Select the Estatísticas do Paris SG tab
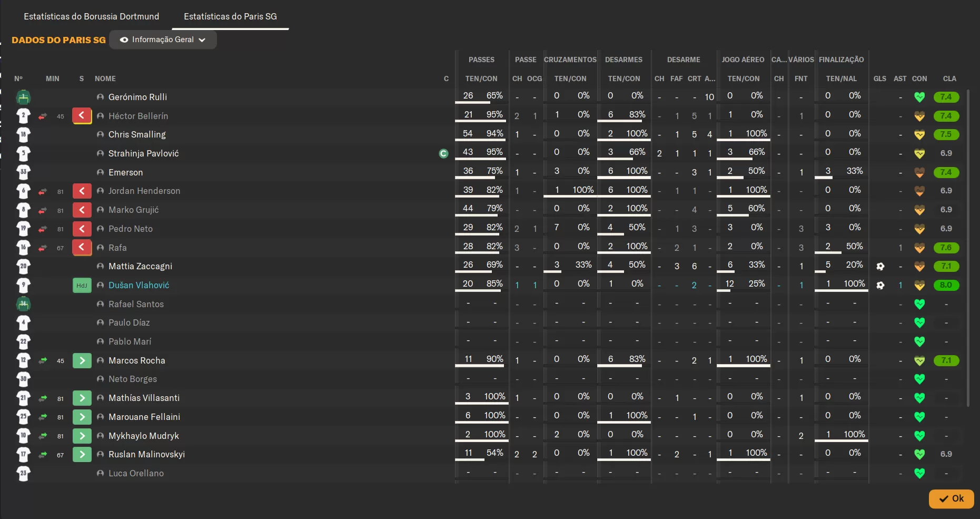Image resolution: width=980 pixels, height=519 pixels. tap(230, 16)
